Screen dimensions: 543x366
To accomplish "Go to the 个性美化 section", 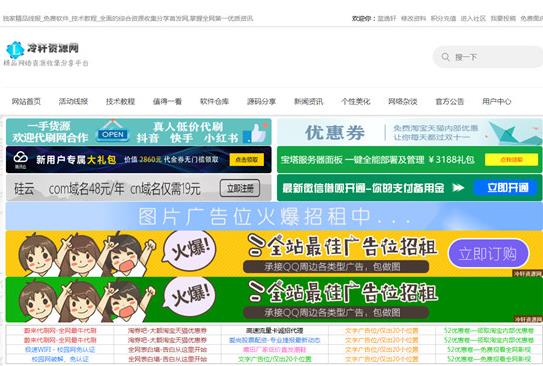I will [356, 101].
